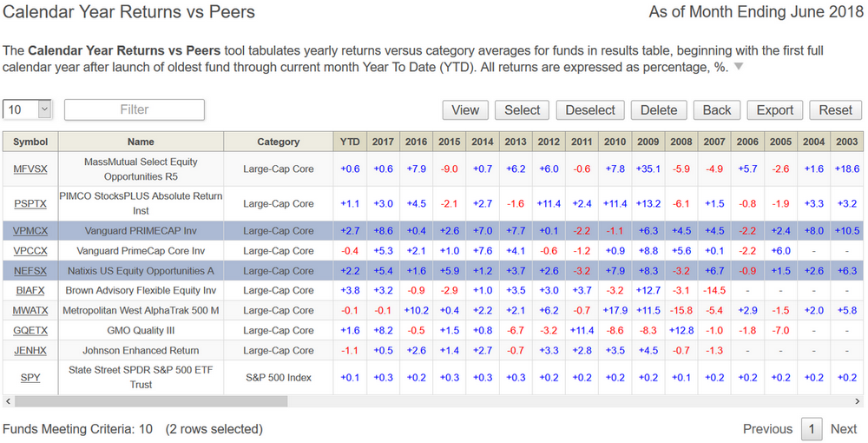The height and width of the screenshot is (443, 868).
Task: Open the VPMCX symbol link
Action: [30, 231]
